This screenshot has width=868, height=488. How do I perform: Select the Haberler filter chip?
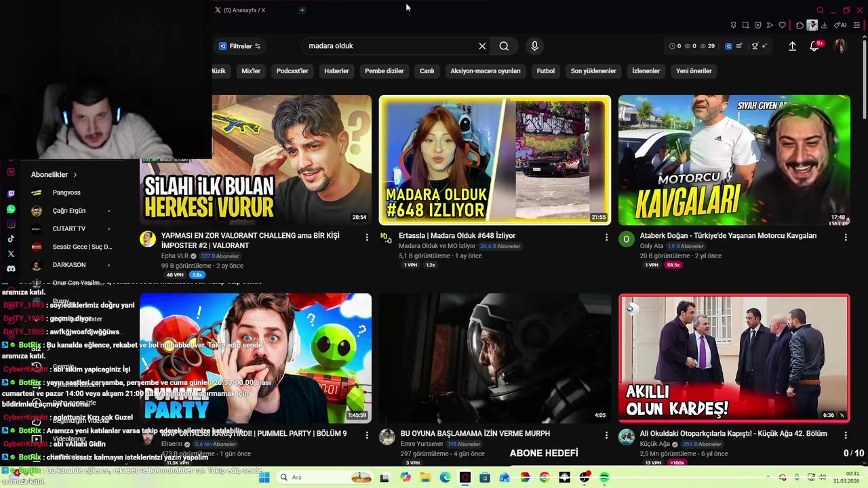coord(336,71)
